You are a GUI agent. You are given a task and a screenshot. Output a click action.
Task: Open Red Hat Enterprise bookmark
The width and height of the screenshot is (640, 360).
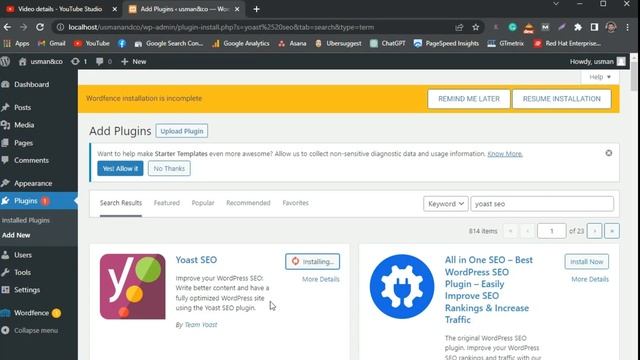[x=567, y=43]
